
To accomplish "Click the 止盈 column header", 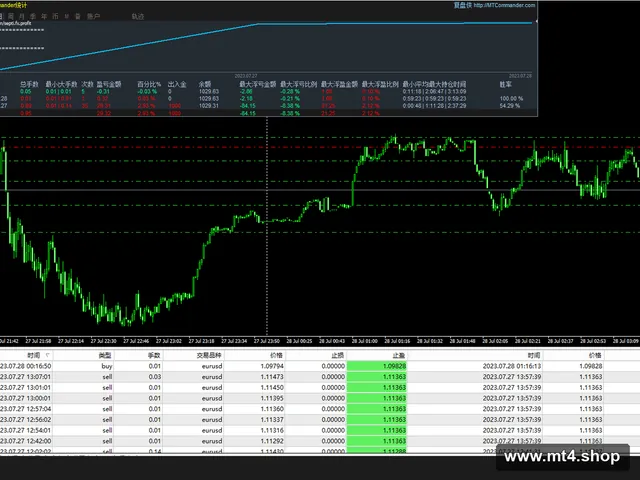I will [x=399, y=355].
